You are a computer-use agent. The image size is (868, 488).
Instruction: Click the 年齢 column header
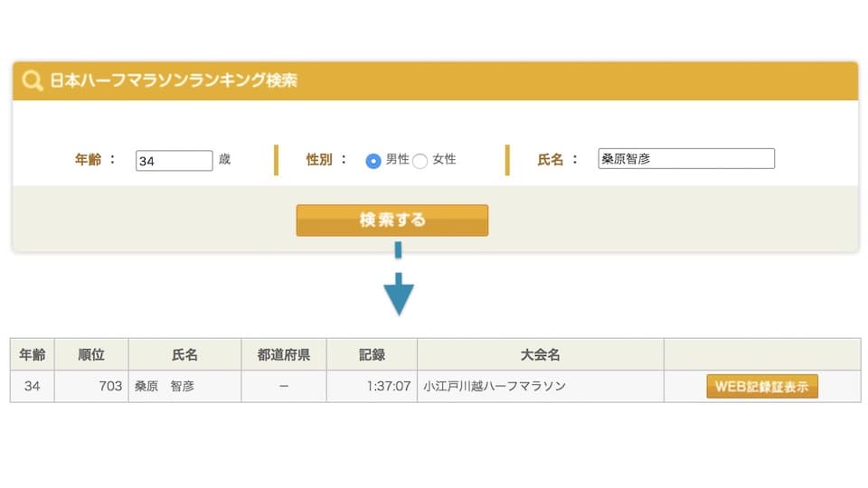point(33,354)
